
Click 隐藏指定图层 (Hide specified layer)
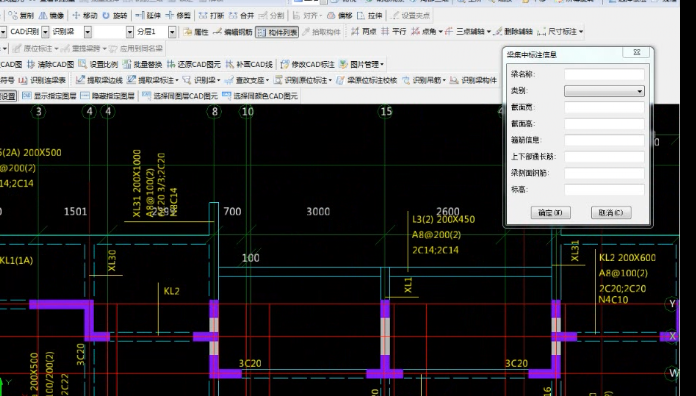coord(107,96)
